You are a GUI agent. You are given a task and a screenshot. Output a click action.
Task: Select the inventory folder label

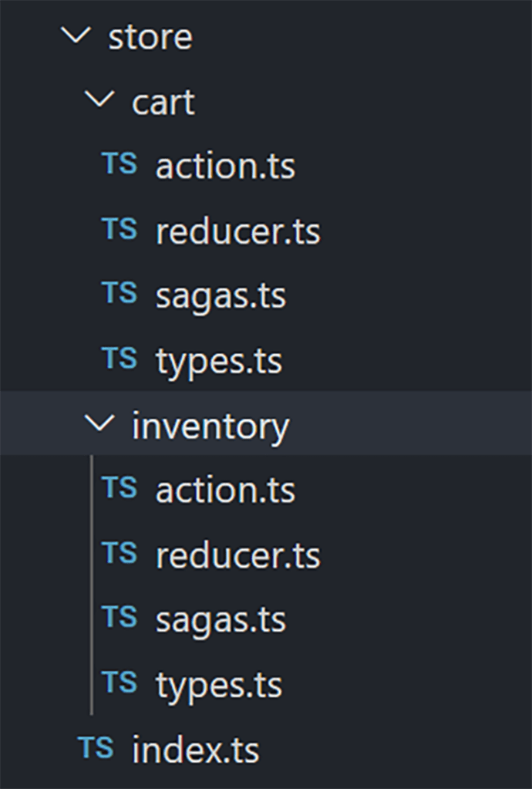[x=210, y=427]
